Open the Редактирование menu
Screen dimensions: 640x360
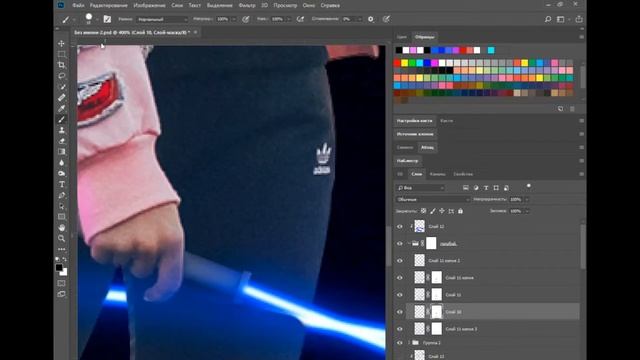click(109, 5)
